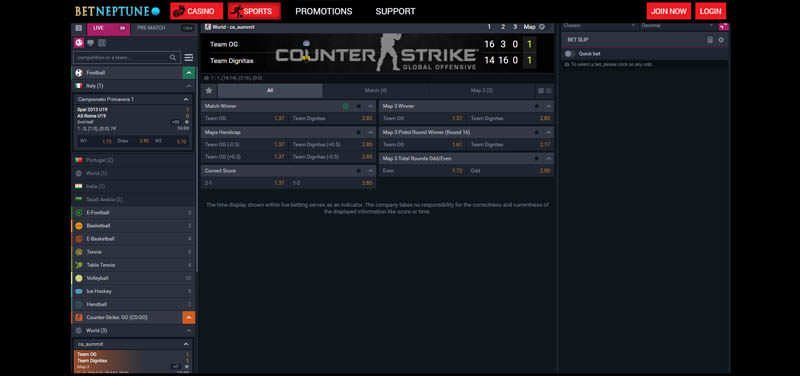Select the E-Basketball sport icon
The image size is (800, 376).
point(79,239)
